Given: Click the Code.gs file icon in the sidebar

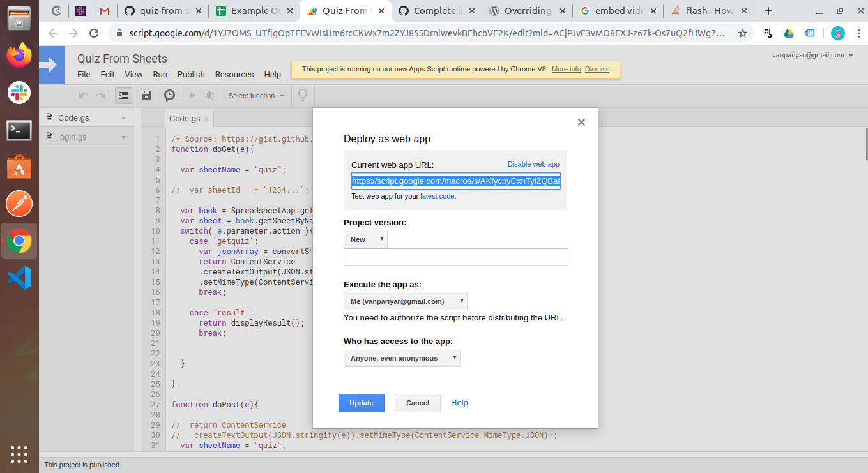Looking at the screenshot, I should 49,117.
